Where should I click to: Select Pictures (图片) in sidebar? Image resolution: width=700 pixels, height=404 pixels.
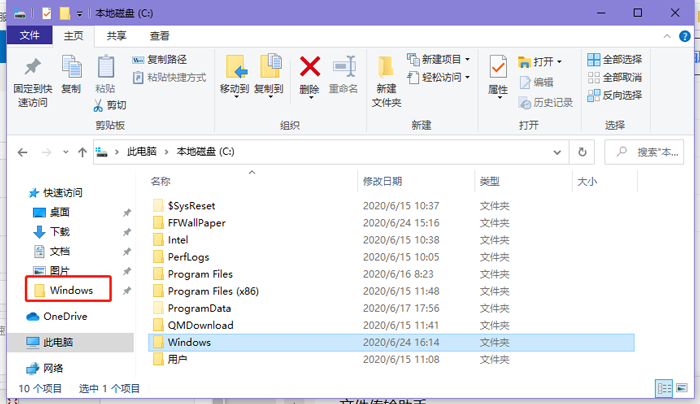(51, 271)
